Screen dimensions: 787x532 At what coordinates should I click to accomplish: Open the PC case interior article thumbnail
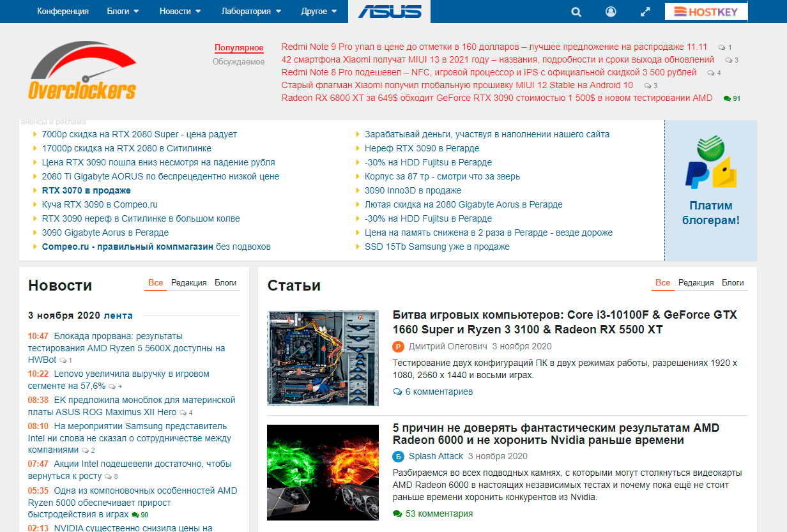point(323,358)
